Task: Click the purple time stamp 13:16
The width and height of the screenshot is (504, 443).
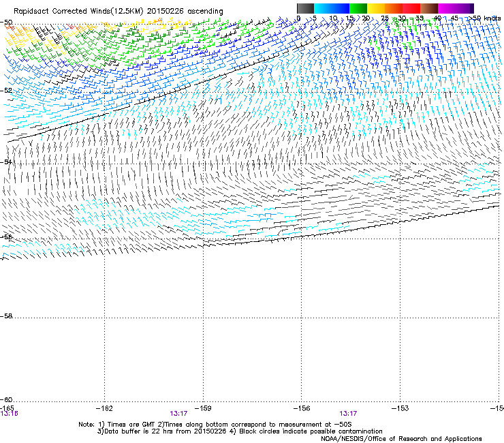Action: click(9, 414)
